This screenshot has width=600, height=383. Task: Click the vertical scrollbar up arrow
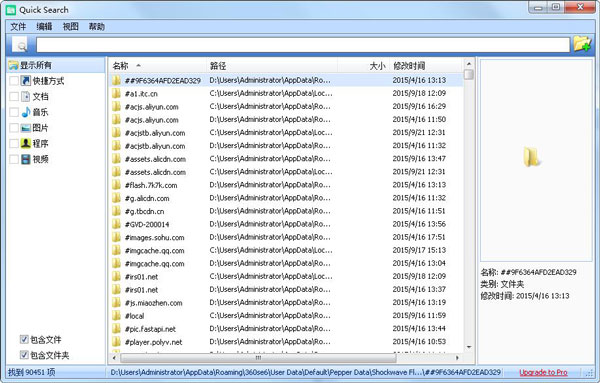[469, 64]
